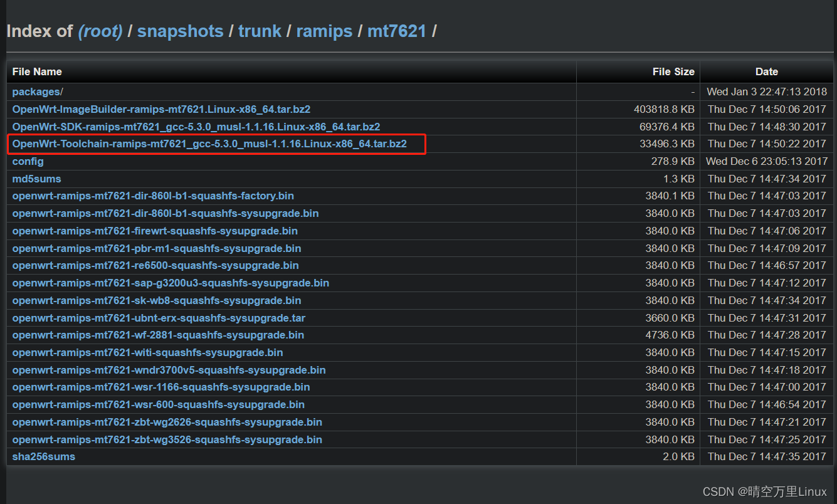Screen dimensions: 837x504
Task: Download zbt-wg2626 squashfs sysupgrade.bin
Action: pyautogui.click(x=167, y=422)
